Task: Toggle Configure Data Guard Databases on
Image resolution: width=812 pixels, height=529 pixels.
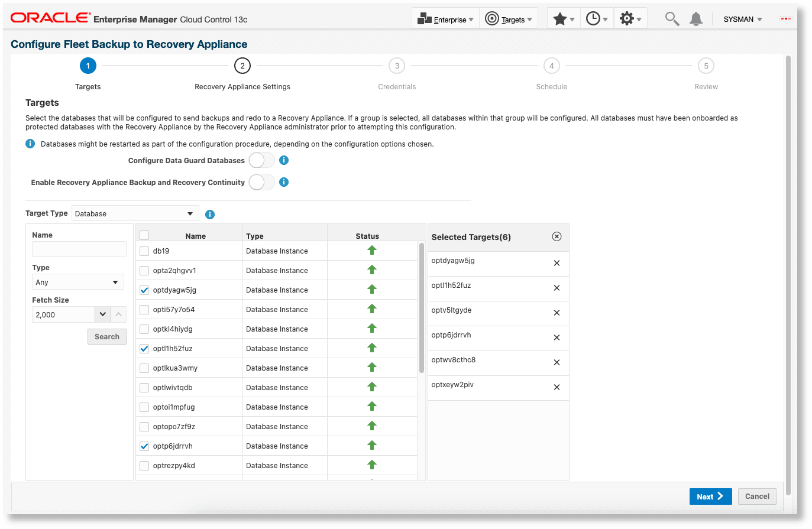Action: click(x=261, y=160)
